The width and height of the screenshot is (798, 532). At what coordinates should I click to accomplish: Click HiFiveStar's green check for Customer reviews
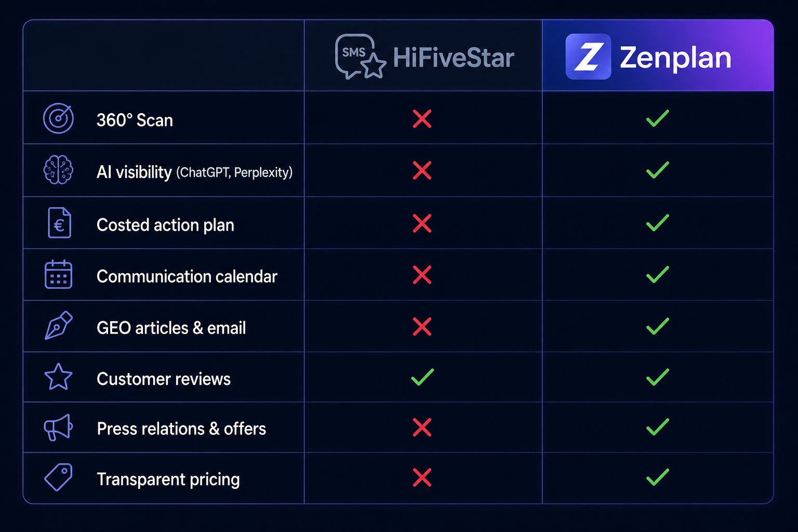422,377
